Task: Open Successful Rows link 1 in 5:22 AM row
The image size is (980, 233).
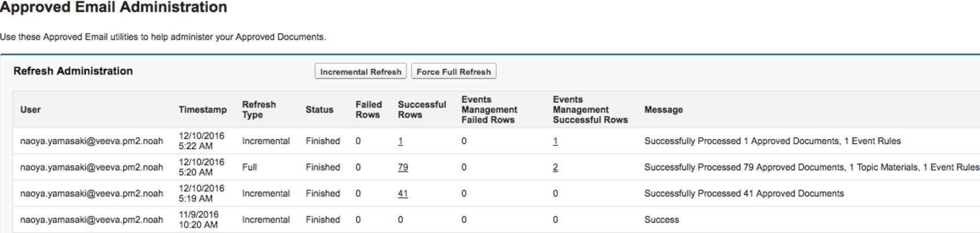Action: click(x=400, y=141)
